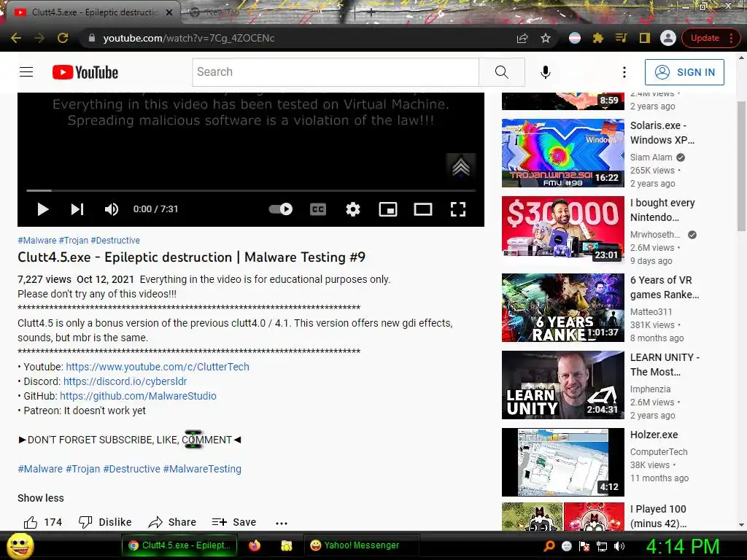This screenshot has width=747, height=560.
Task: Open Yahoo! Messenger taskbar button
Action: pos(362,545)
